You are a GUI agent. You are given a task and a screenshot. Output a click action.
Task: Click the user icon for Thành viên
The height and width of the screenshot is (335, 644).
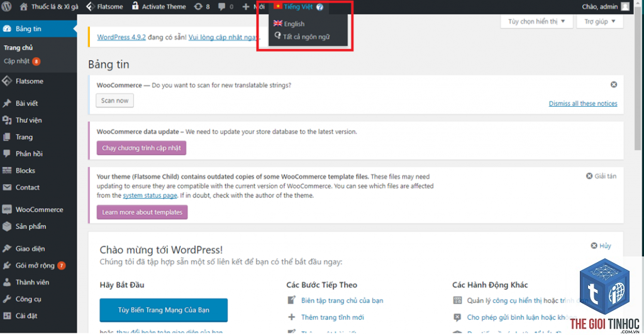(x=7, y=282)
